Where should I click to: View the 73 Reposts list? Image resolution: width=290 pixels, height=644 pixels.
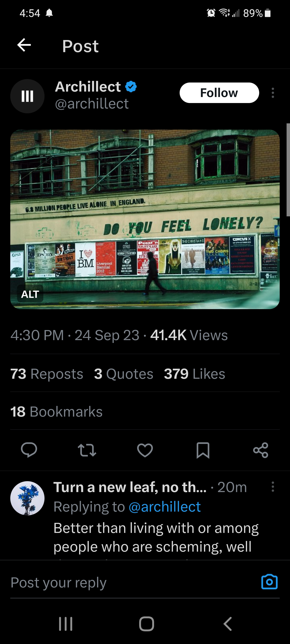[47, 374]
